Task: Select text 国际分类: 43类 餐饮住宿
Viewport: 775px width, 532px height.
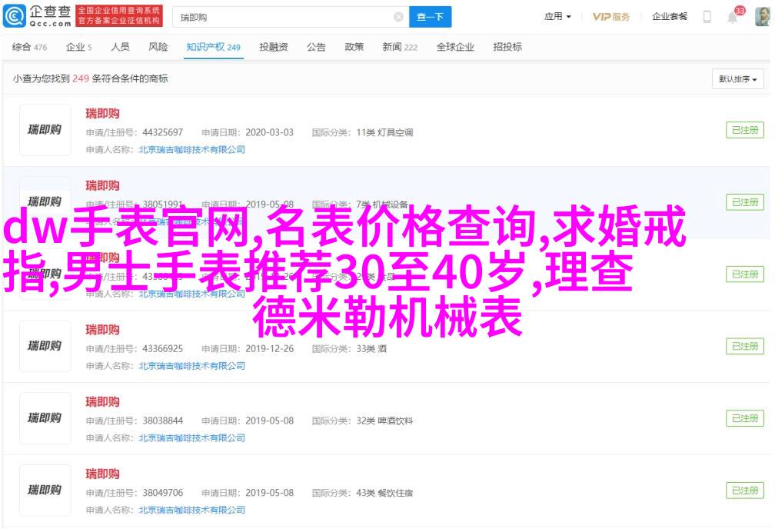Action: (362, 493)
